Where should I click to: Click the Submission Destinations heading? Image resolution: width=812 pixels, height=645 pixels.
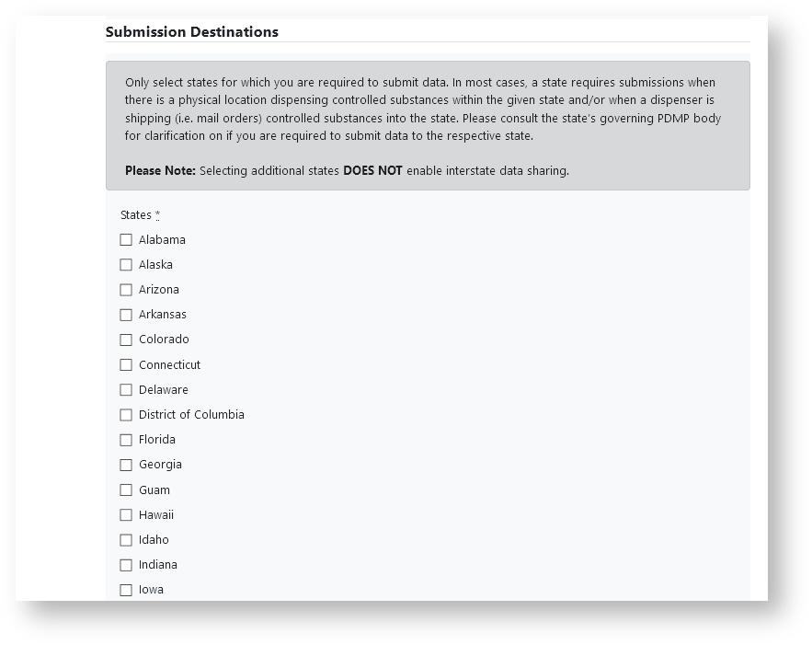pos(191,32)
